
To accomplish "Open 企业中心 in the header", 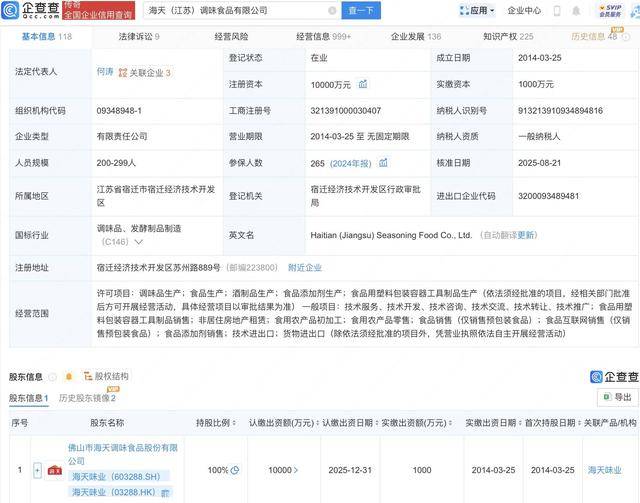I will coord(524,11).
